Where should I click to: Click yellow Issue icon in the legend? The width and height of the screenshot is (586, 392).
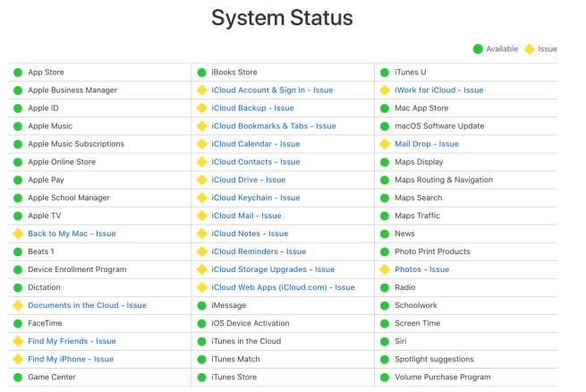pyautogui.click(x=529, y=49)
